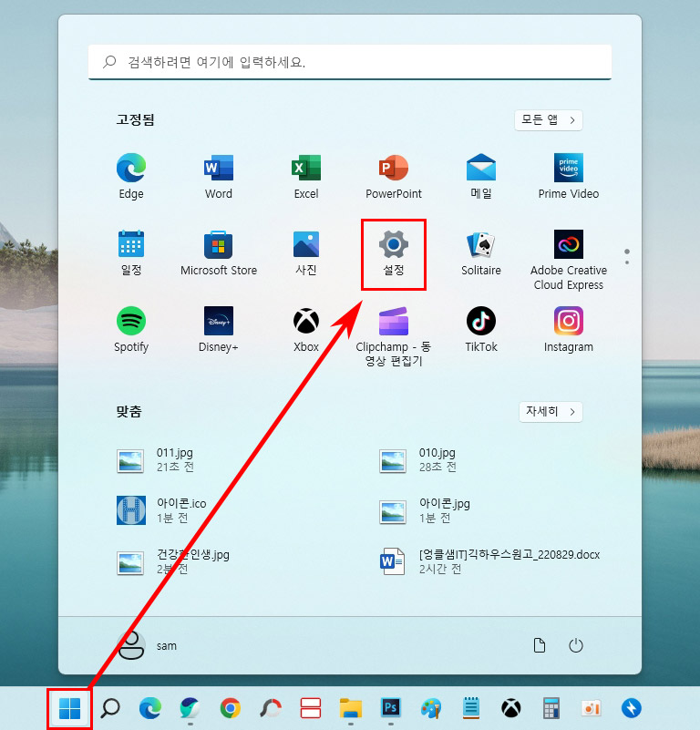Click the search box at top
Viewport: 700px width, 730px height.
point(350,62)
